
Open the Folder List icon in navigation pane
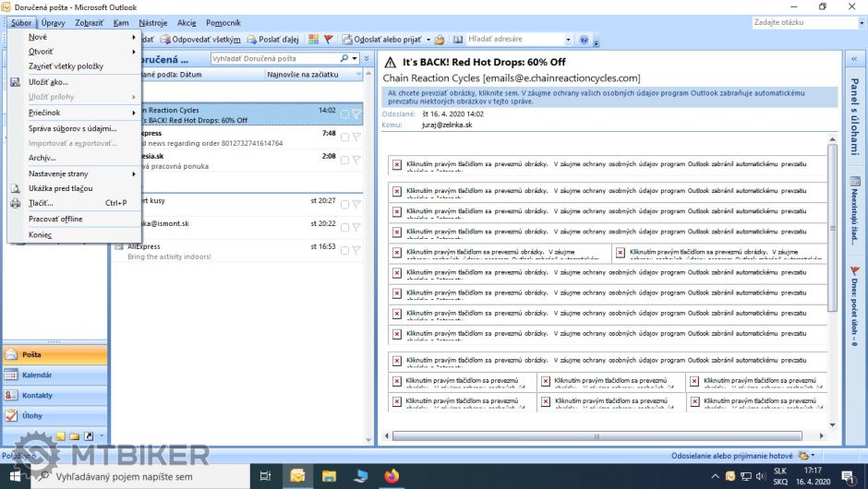(x=75, y=435)
